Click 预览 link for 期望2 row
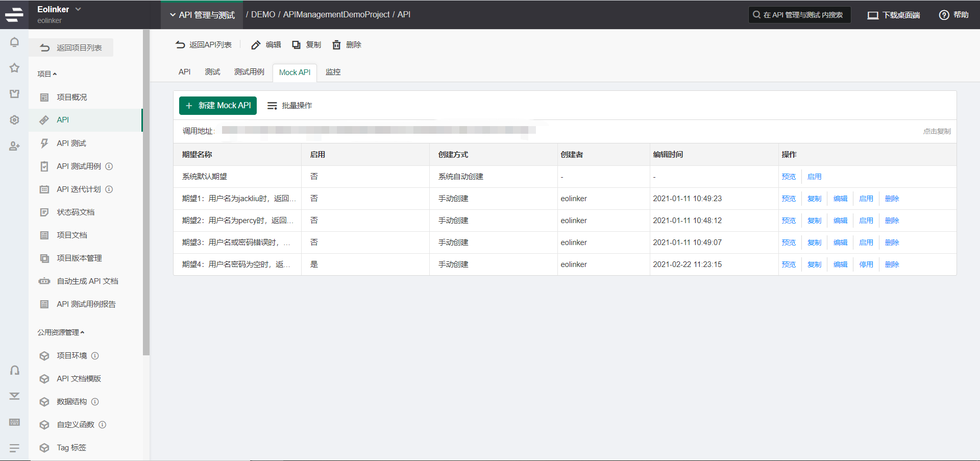This screenshot has height=461, width=980. pyautogui.click(x=788, y=221)
